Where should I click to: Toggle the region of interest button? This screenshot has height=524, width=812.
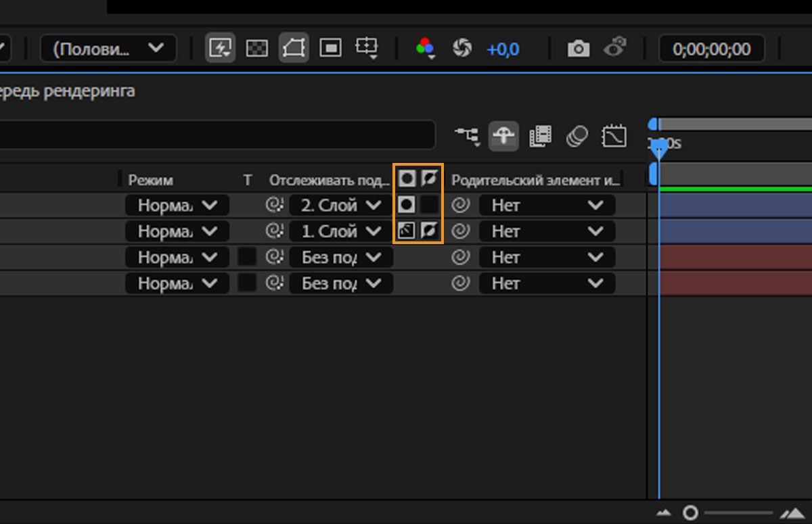330,48
